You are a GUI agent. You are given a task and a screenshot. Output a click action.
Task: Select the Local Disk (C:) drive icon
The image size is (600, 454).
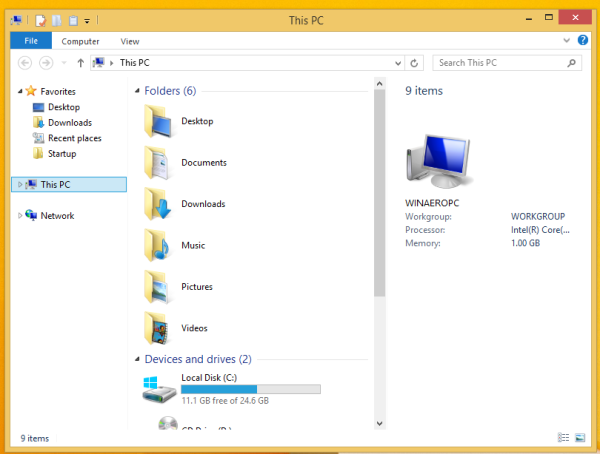[x=159, y=389]
